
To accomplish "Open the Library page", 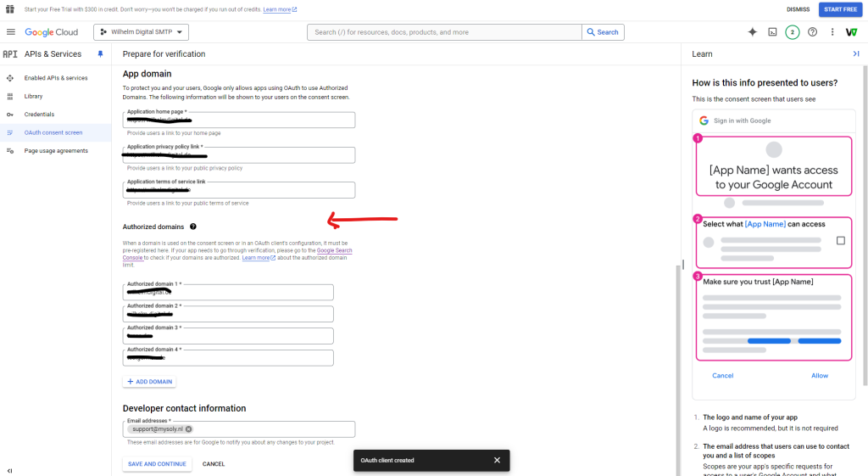I will click(x=33, y=97).
